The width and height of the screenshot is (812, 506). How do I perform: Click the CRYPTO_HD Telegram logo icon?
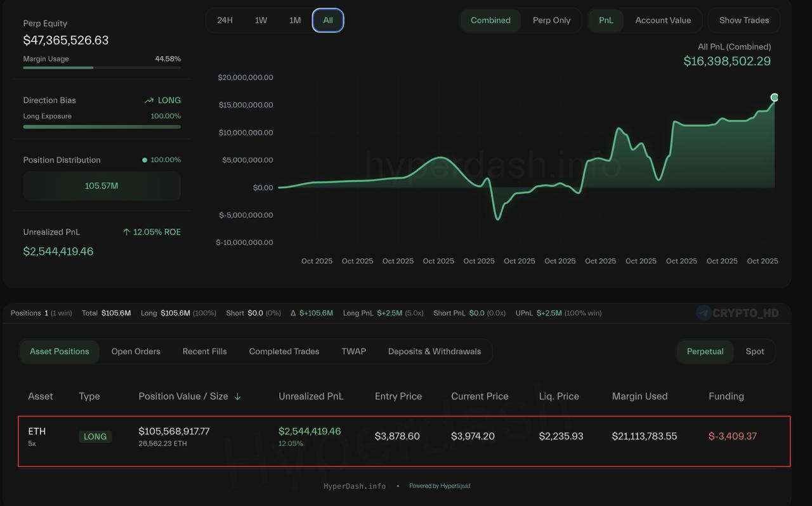click(x=704, y=313)
